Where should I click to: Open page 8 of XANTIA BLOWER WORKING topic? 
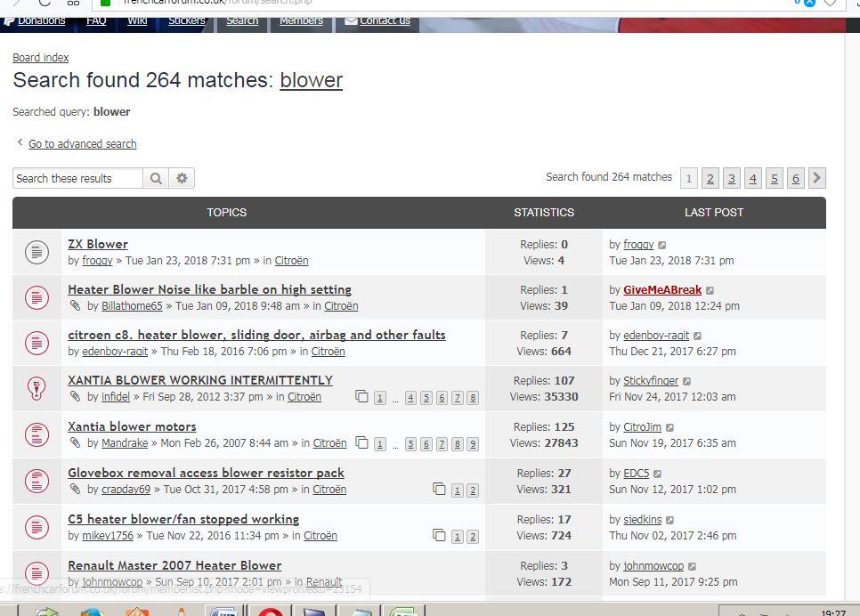coord(472,398)
